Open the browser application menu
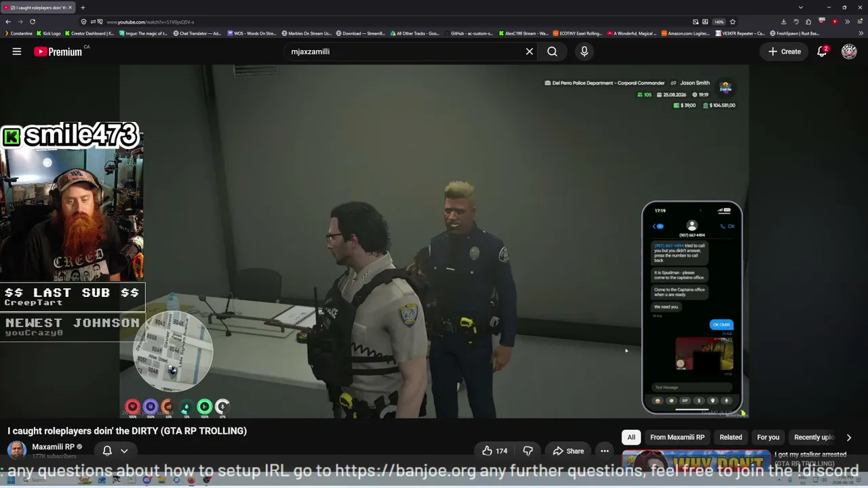The height and width of the screenshot is (488, 868). (861, 22)
